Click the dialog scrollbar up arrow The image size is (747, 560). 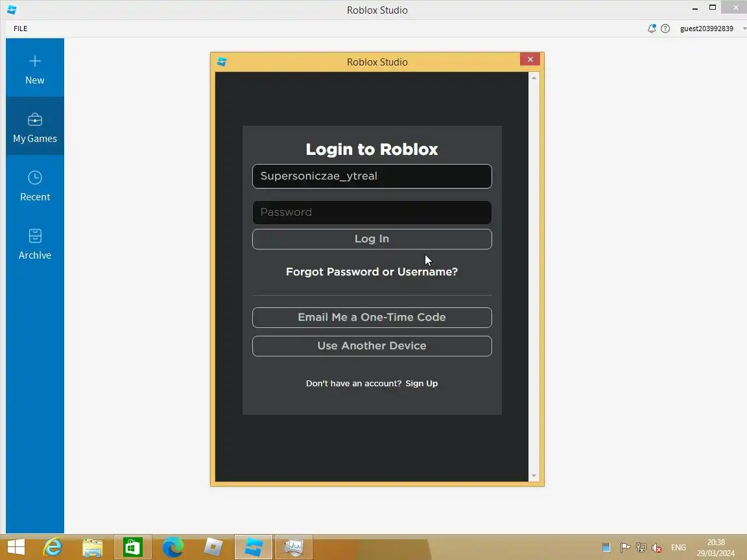(534, 78)
